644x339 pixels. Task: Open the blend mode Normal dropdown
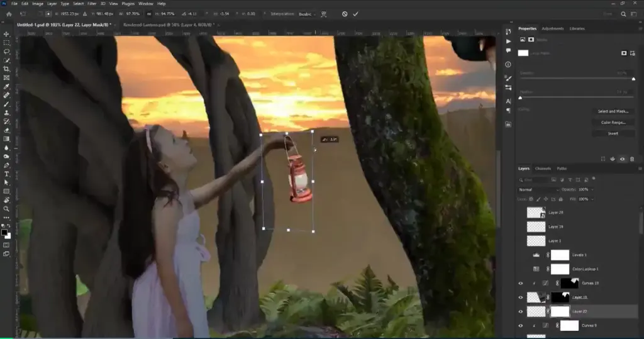(538, 189)
